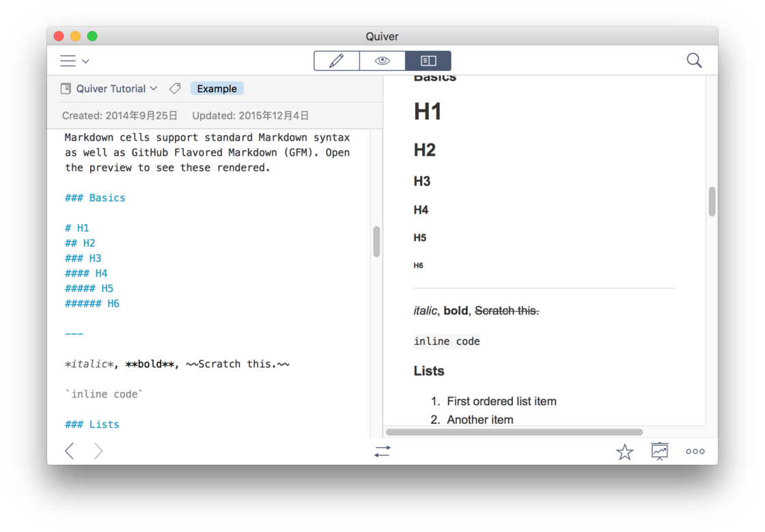Click the '### H3' editor line
Image resolution: width=765 pixels, height=532 pixels.
[x=83, y=258]
